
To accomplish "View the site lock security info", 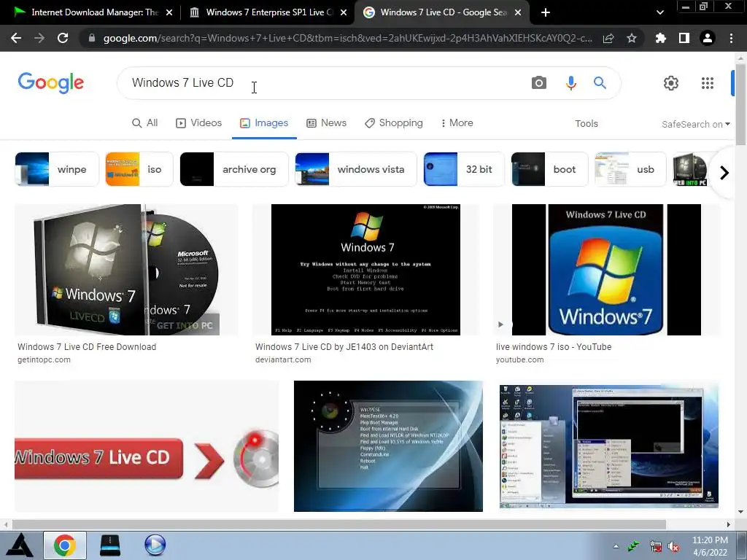I will coord(92,38).
